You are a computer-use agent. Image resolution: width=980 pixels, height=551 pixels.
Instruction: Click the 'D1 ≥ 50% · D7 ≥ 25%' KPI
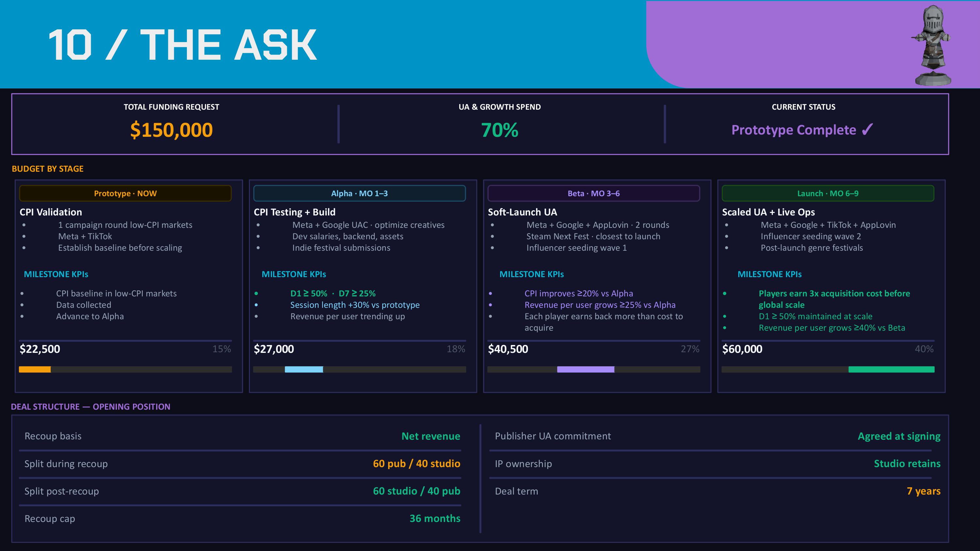click(333, 293)
